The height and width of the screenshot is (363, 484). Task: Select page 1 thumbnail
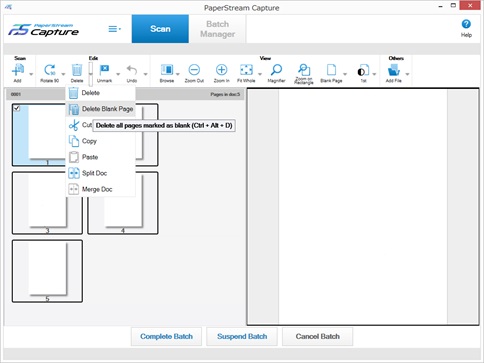click(x=39, y=135)
